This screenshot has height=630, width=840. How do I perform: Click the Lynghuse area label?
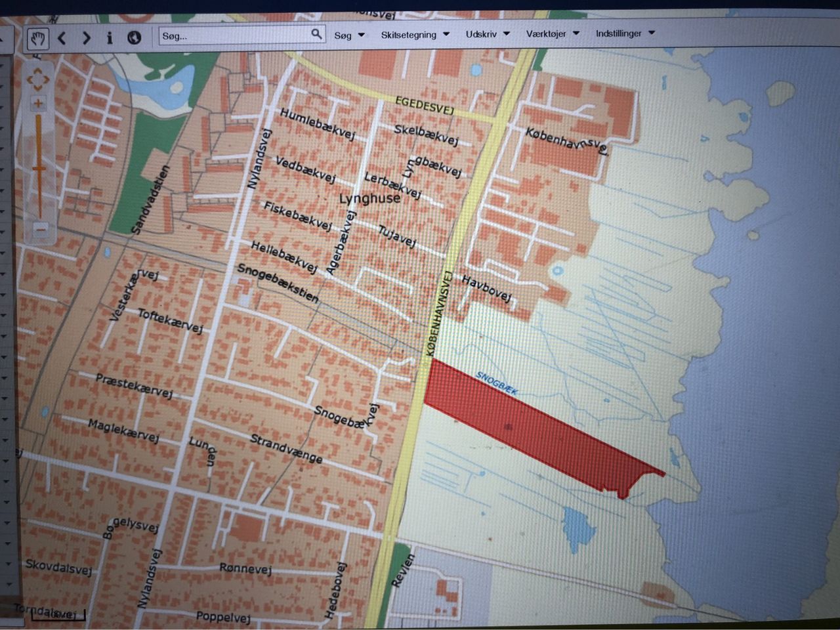369,198
